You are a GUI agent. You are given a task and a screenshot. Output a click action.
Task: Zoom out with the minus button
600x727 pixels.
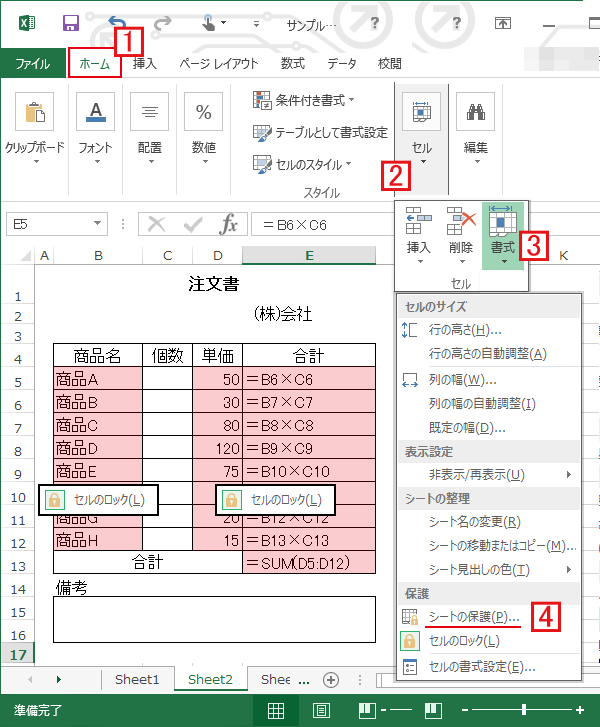(x=465, y=709)
